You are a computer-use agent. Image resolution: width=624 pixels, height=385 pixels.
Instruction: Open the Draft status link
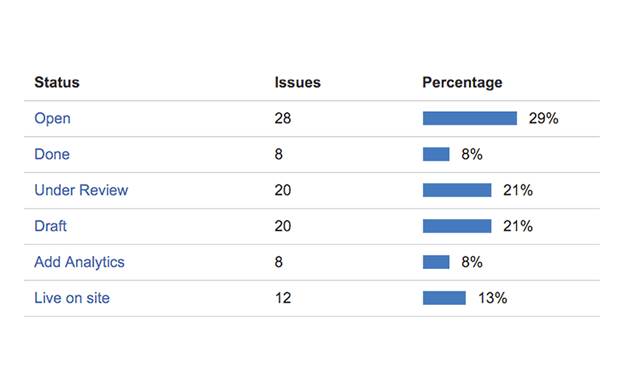(50, 226)
